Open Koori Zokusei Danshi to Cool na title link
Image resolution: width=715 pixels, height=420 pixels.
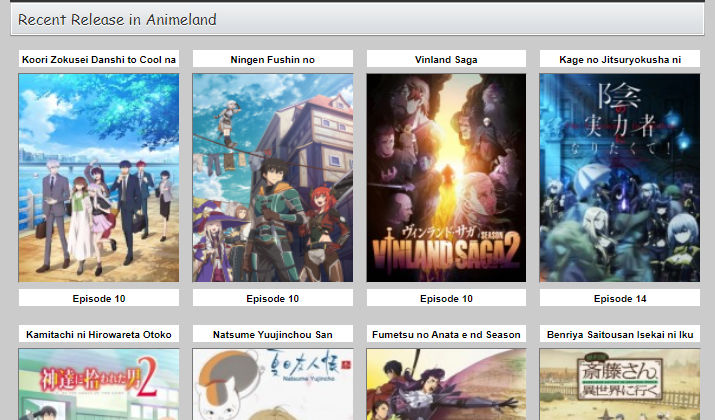point(99,60)
